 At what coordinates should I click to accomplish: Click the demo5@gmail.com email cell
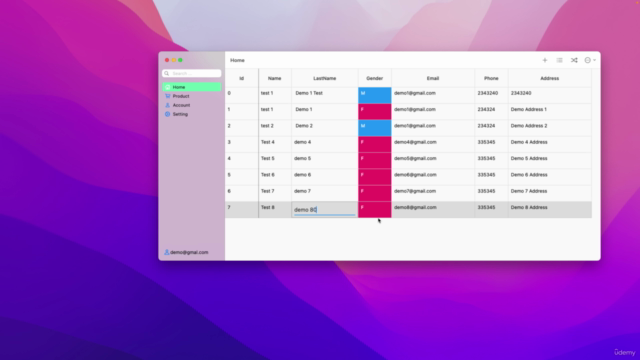[x=433, y=160]
